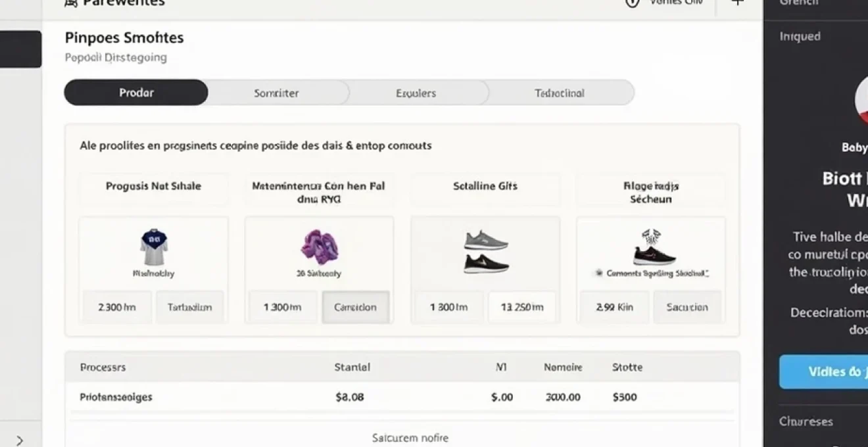Click the Progosis Nat Sihale card header

pyautogui.click(x=154, y=186)
